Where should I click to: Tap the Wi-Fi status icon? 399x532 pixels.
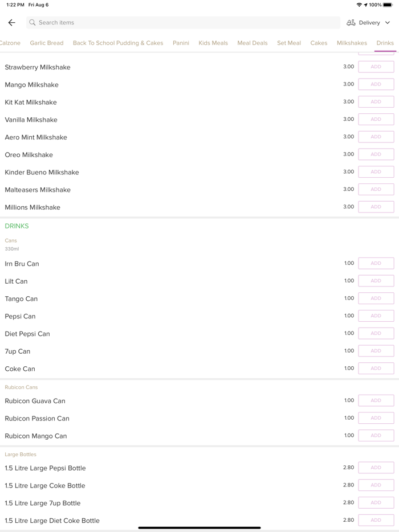(x=359, y=5)
